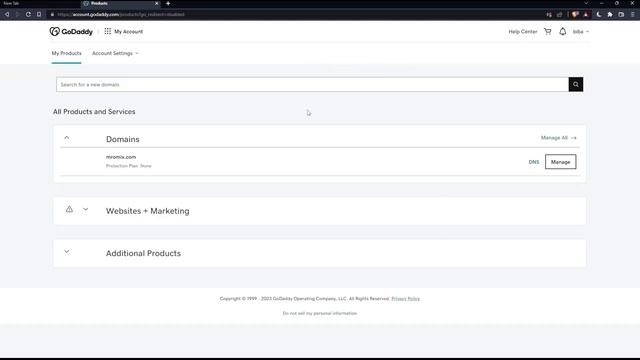Select the My Products tab
The image size is (640, 360).
(67, 53)
